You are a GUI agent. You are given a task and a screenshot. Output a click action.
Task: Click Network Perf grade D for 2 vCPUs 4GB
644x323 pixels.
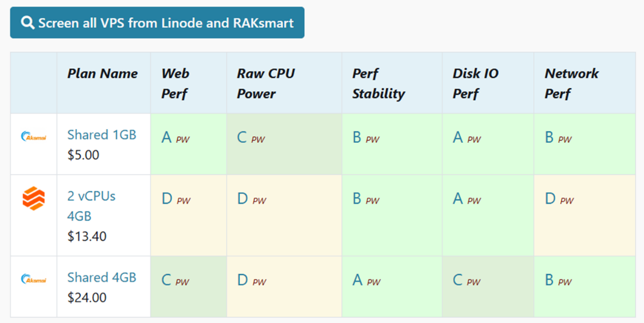pos(550,199)
